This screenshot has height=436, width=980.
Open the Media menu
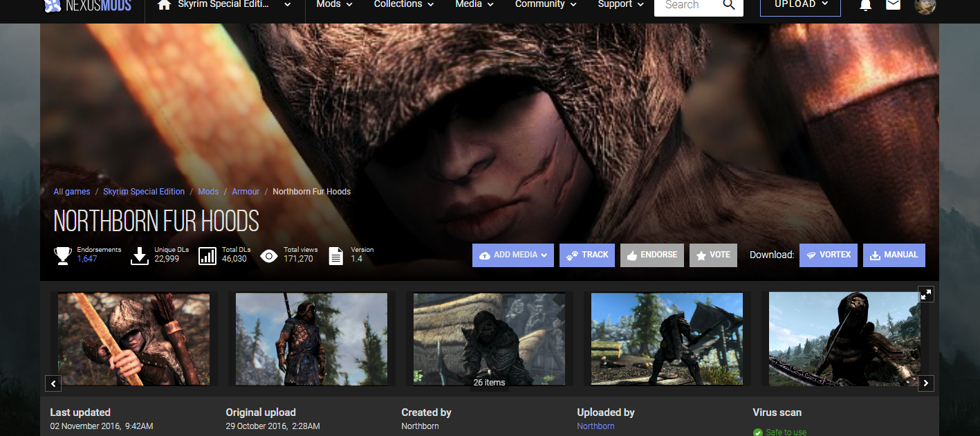click(474, 4)
